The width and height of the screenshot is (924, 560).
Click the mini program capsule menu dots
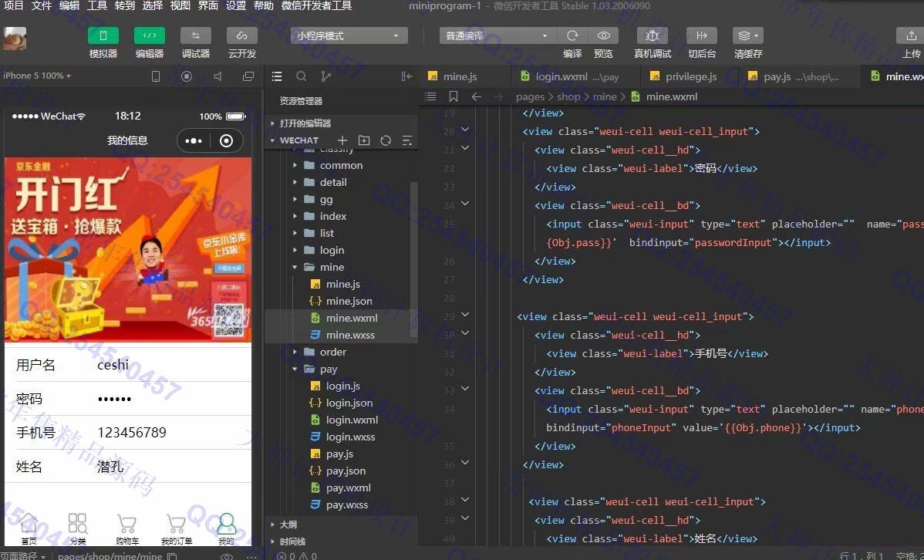pos(194,141)
